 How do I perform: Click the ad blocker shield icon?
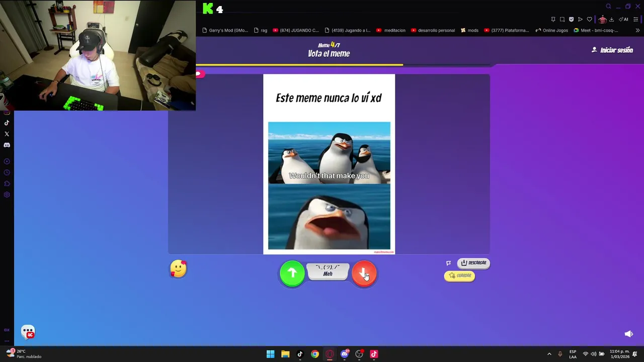pos(571,19)
